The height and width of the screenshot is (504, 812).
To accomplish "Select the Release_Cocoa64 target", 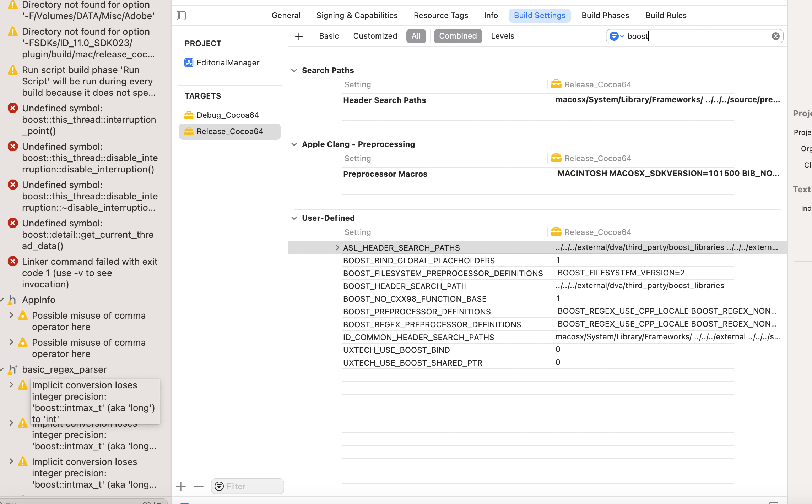I will tap(230, 131).
